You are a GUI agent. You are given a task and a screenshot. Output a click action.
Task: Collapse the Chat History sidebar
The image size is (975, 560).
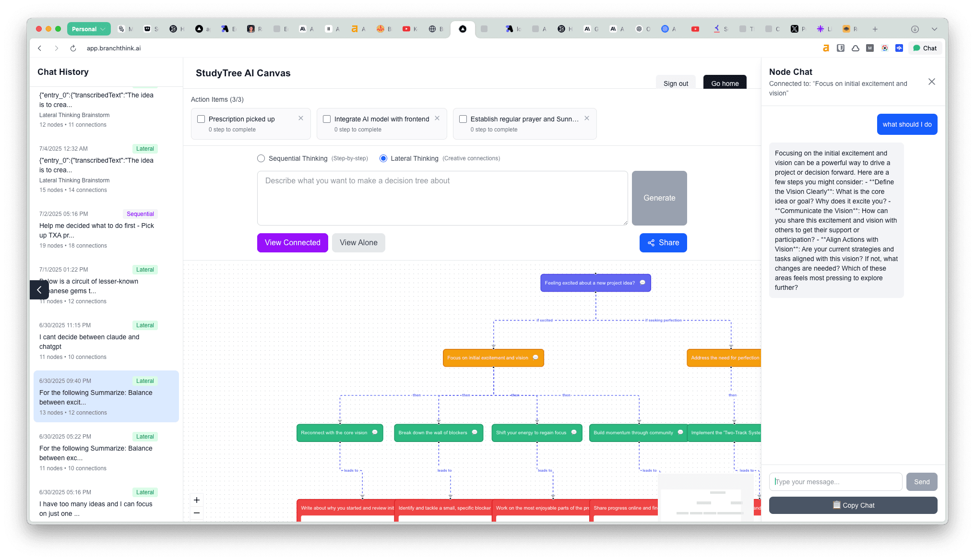[39, 290]
